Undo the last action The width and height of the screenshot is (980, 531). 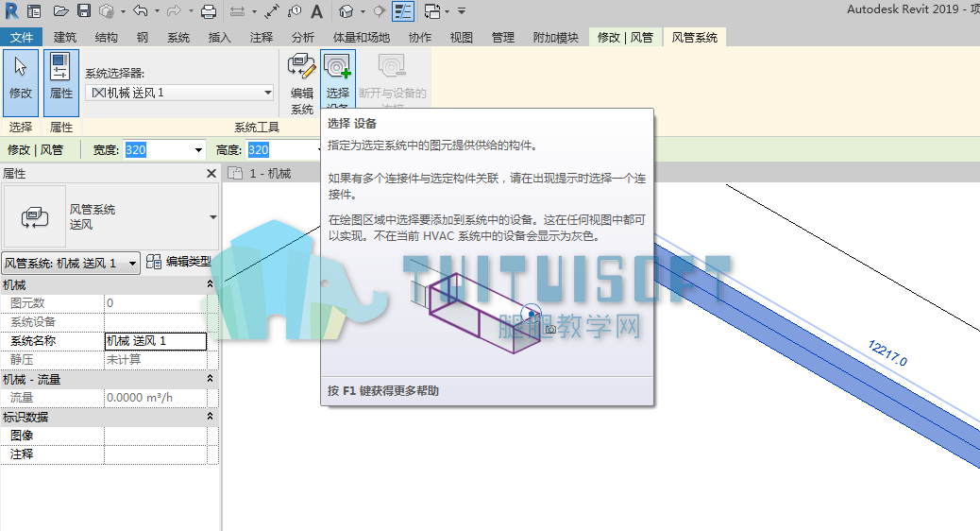pyautogui.click(x=140, y=10)
